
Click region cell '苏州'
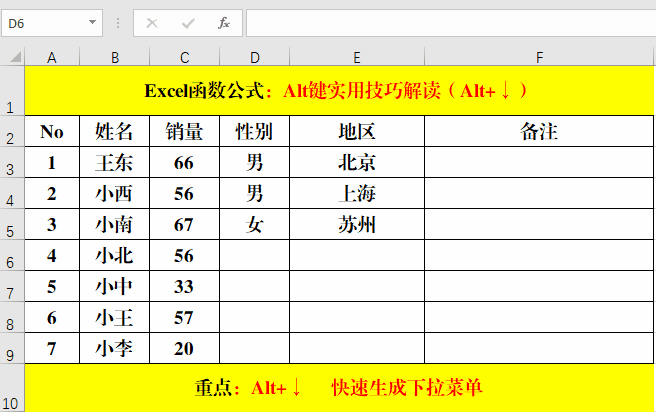tap(357, 224)
